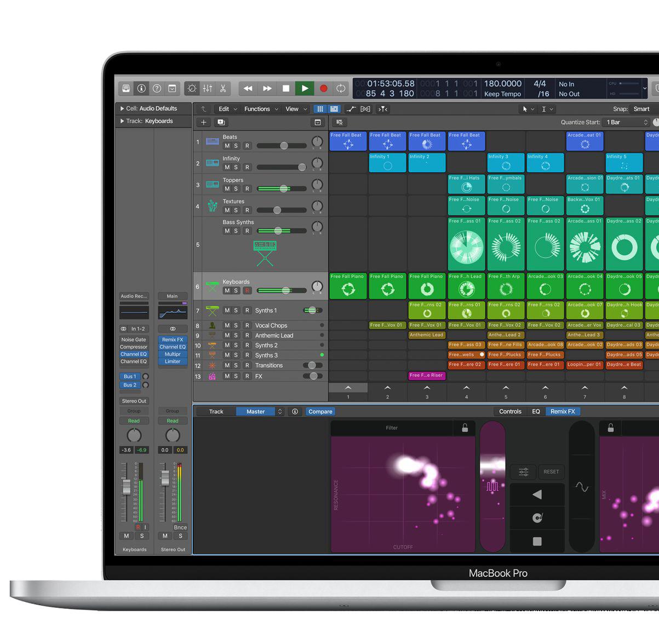Click the Add Track plus button
The width and height of the screenshot is (659, 644).
coord(204,122)
